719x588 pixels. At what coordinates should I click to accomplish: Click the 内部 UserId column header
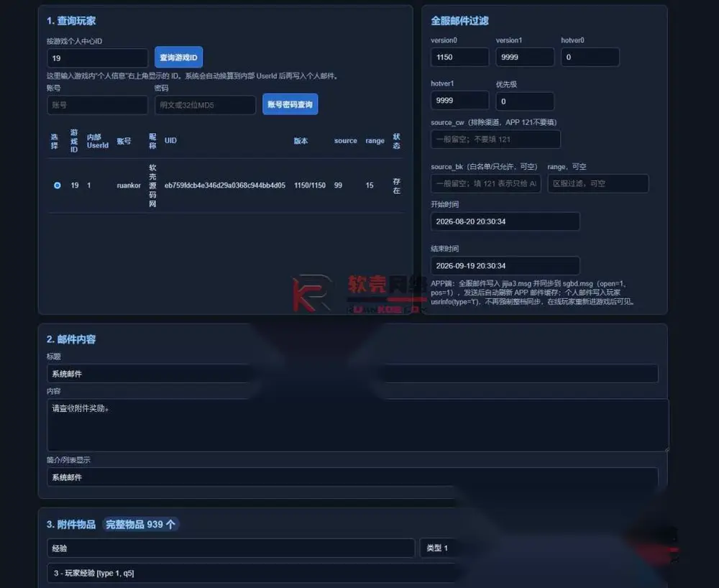[98, 141]
